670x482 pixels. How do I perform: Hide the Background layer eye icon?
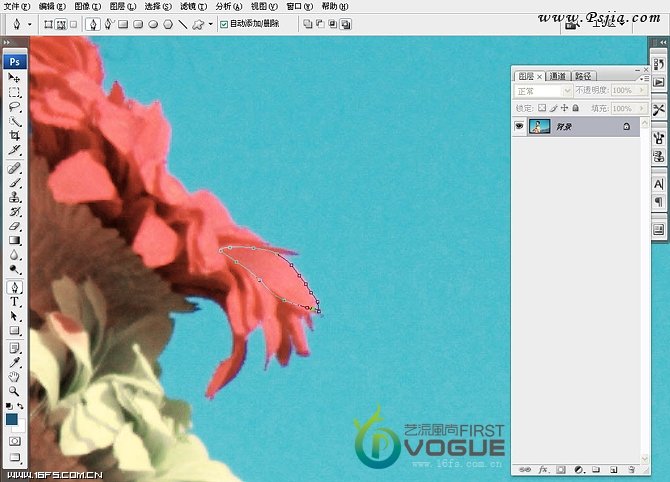click(519, 127)
